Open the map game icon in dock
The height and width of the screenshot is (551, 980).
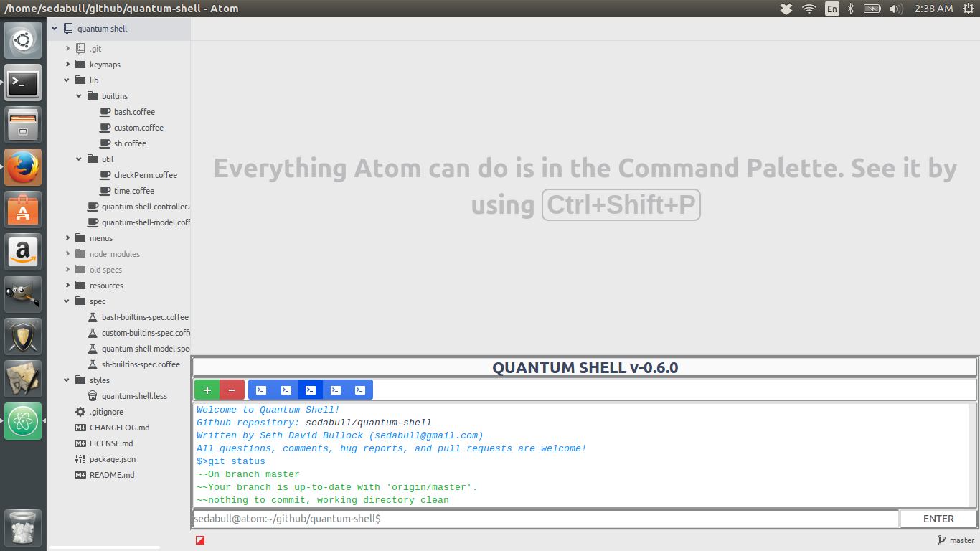[23, 379]
